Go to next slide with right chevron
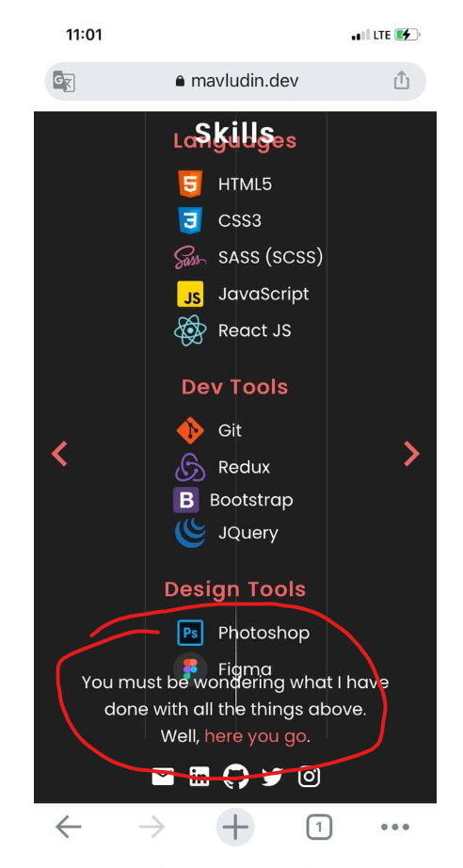Image resolution: width=463 pixels, height=868 pixels. point(411,454)
